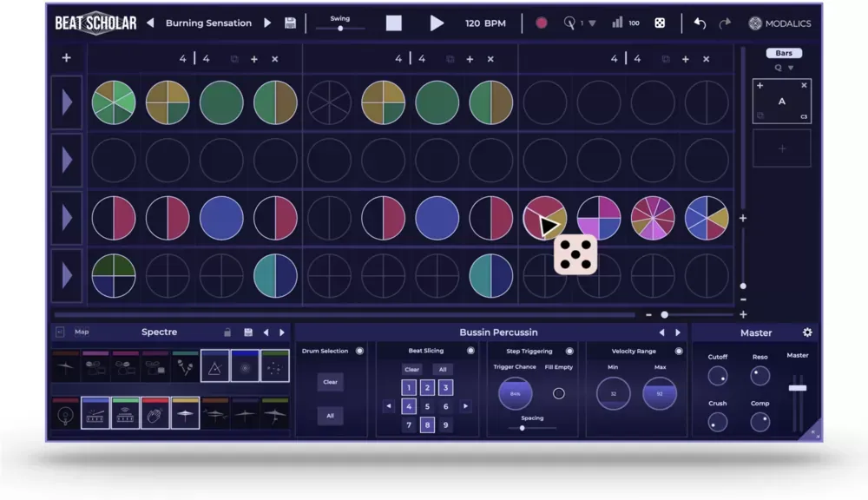Click the velocity bars icon in top bar

click(617, 23)
